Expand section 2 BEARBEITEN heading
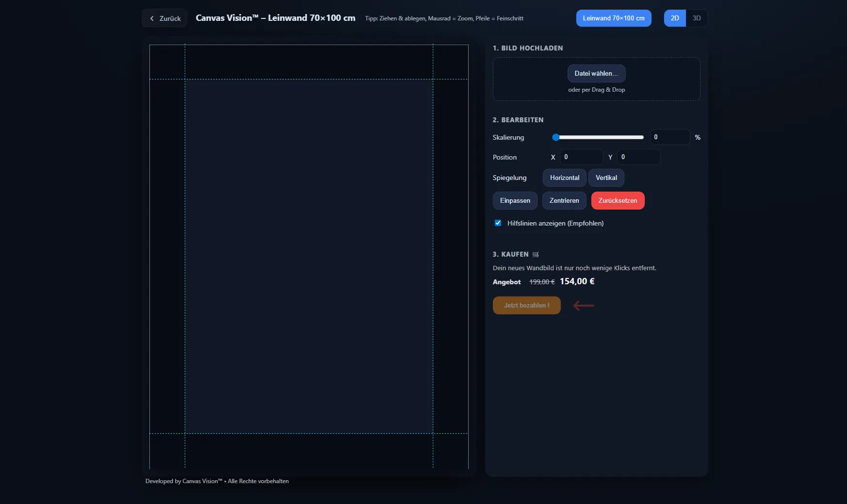This screenshot has height=504, width=847. [518, 120]
